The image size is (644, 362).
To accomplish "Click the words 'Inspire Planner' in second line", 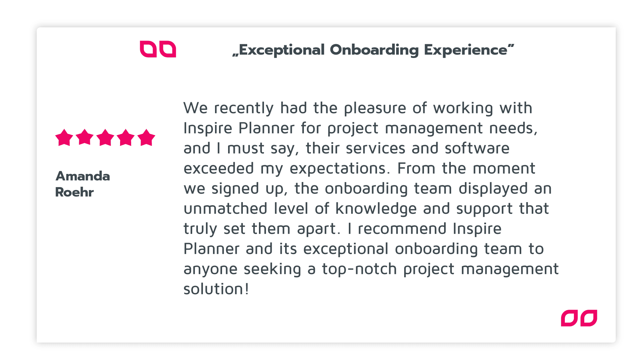I will click(239, 128).
